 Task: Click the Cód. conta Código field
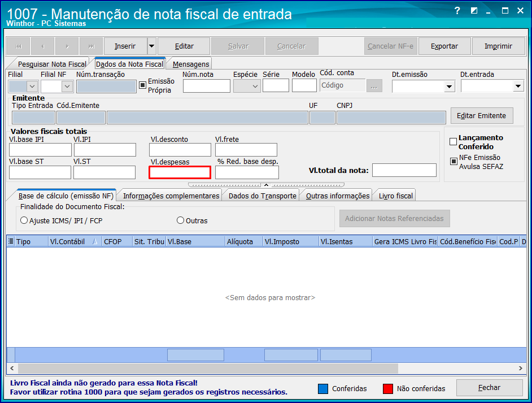point(343,85)
